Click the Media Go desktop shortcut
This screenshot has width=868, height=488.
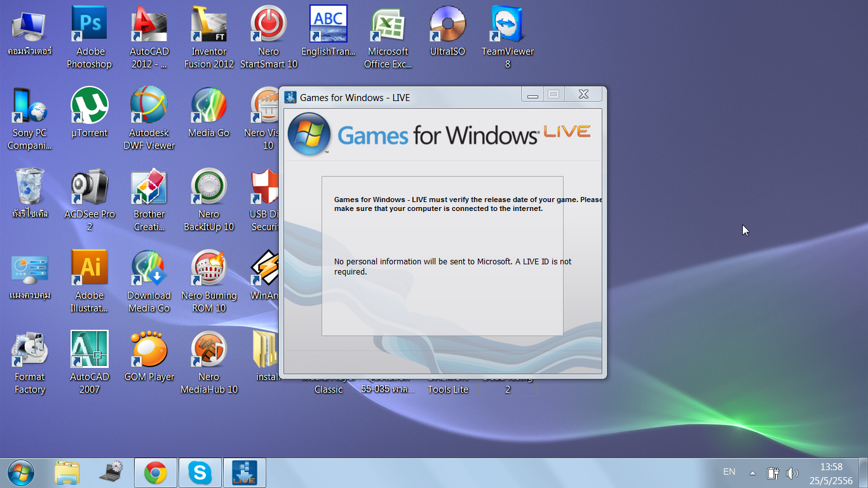click(x=209, y=113)
